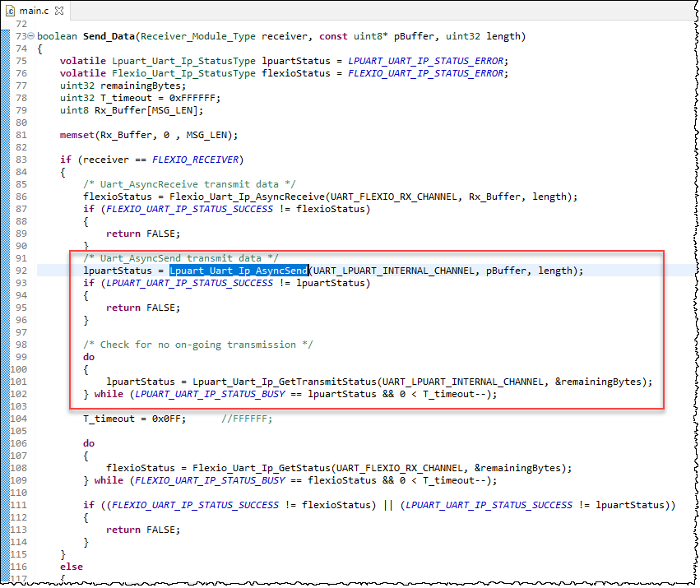Click uint8 Rx_Buffer[MSG_LEN] declaration
This screenshot has width=700, height=588.
click(132, 110)
